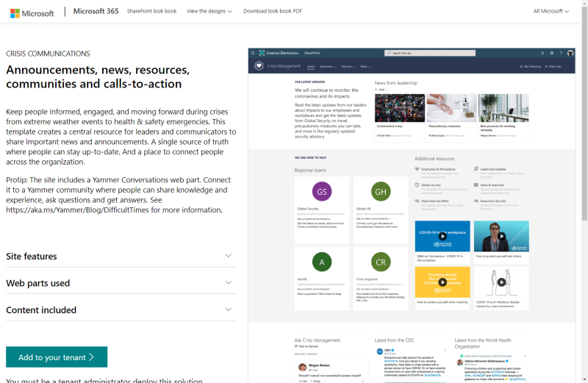Click the app launcher waffle icon

coord(253,53)
